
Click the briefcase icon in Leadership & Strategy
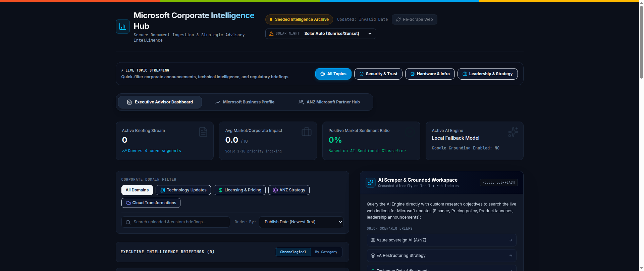coord(465,74)
